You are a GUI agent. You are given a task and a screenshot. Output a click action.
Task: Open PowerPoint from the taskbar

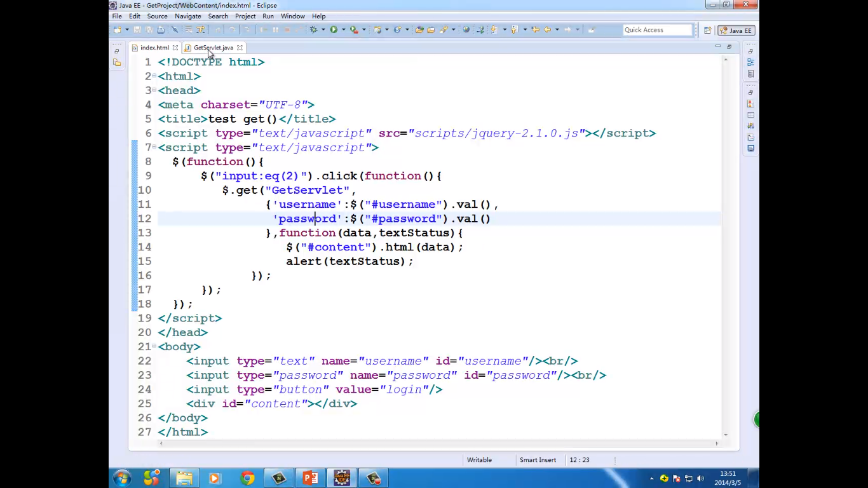[310, 478]
